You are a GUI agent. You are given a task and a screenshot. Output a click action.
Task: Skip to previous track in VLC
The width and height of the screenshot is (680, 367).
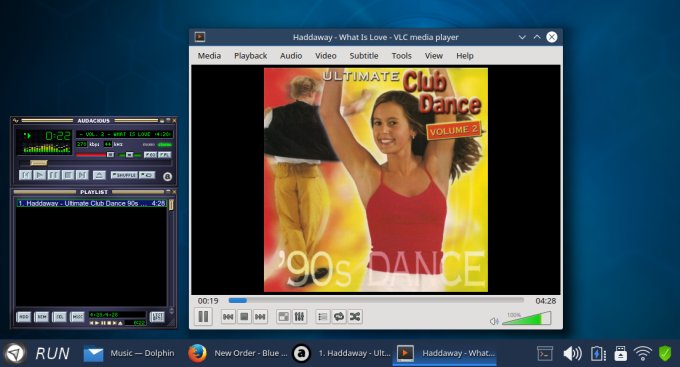[x=228, y=317]
